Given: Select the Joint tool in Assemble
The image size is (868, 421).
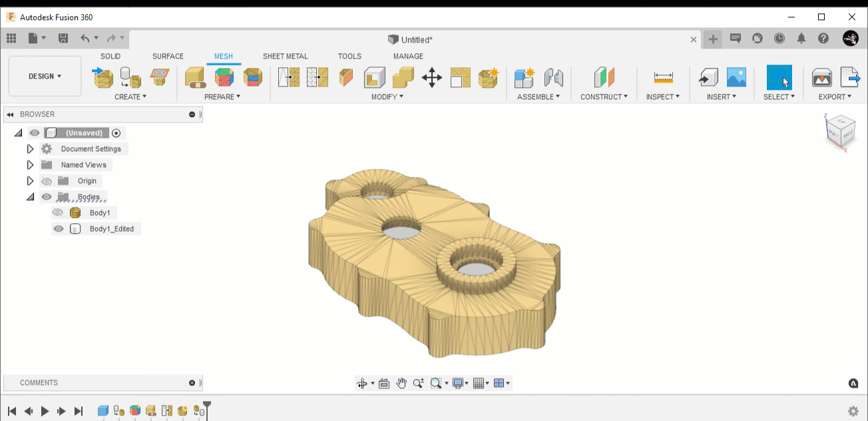Looking at the screenshot, I should tap(554, 77).
